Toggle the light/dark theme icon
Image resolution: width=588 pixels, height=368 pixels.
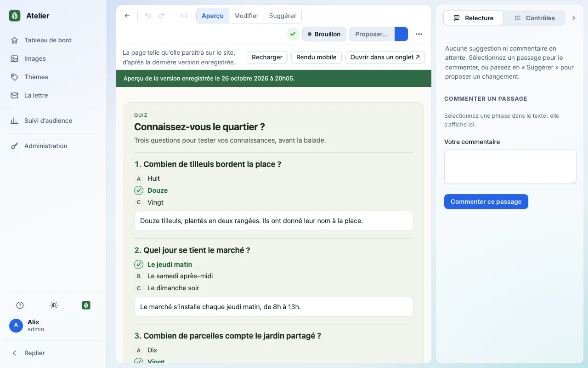pyautogui.click(x=54, y=305)
